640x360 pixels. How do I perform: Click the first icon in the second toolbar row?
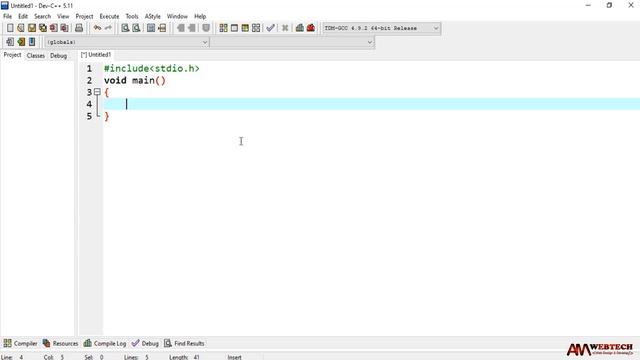[10, 42]
